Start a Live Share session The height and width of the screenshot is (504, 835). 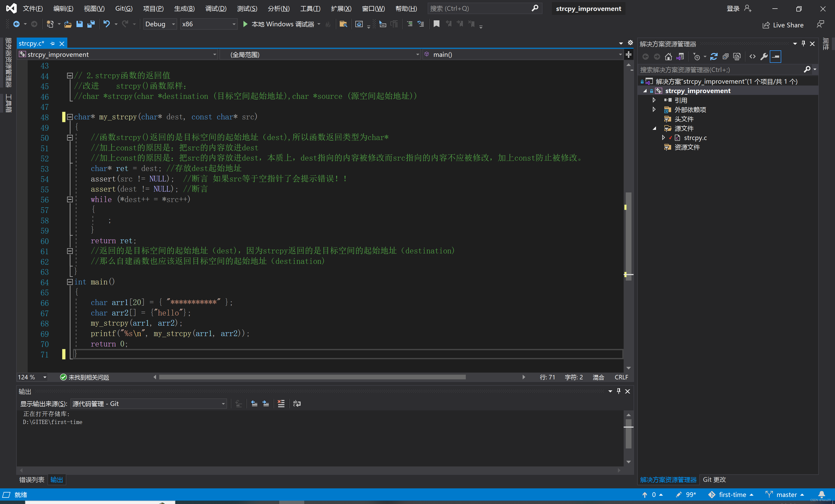pos(783,25)
